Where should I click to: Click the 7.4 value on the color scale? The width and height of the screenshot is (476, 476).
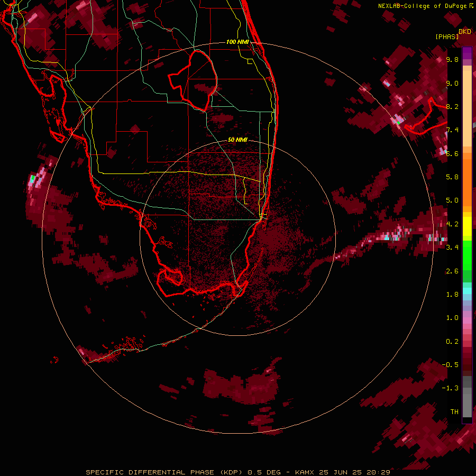452,130
